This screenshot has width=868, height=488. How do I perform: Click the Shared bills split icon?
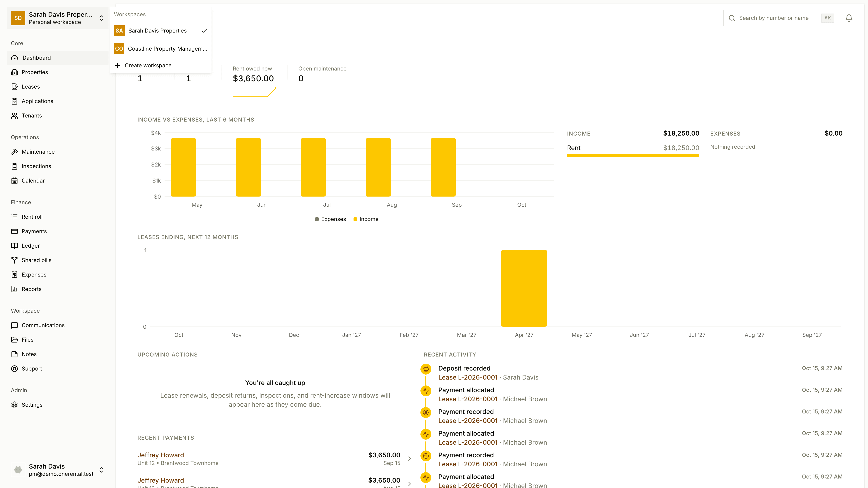tap(14, 260)
